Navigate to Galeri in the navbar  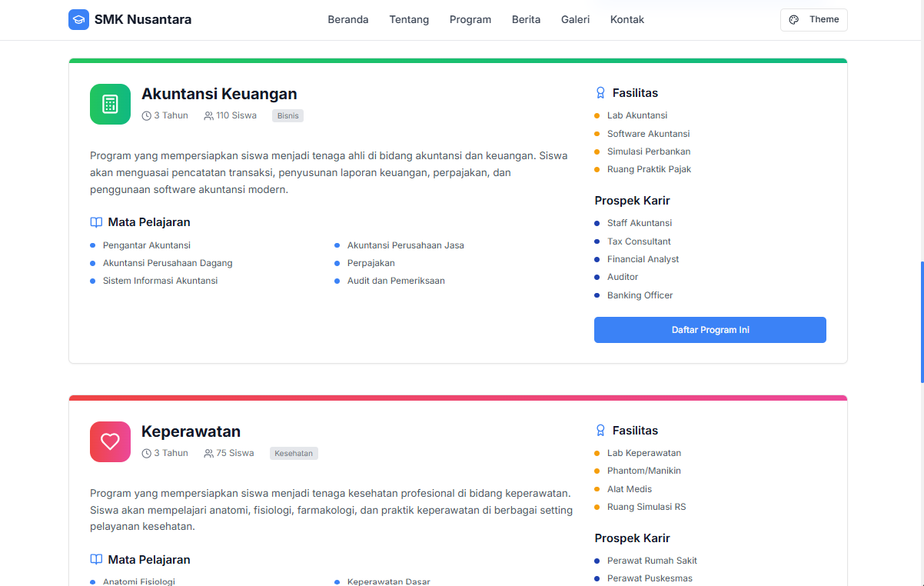(575, 20)
